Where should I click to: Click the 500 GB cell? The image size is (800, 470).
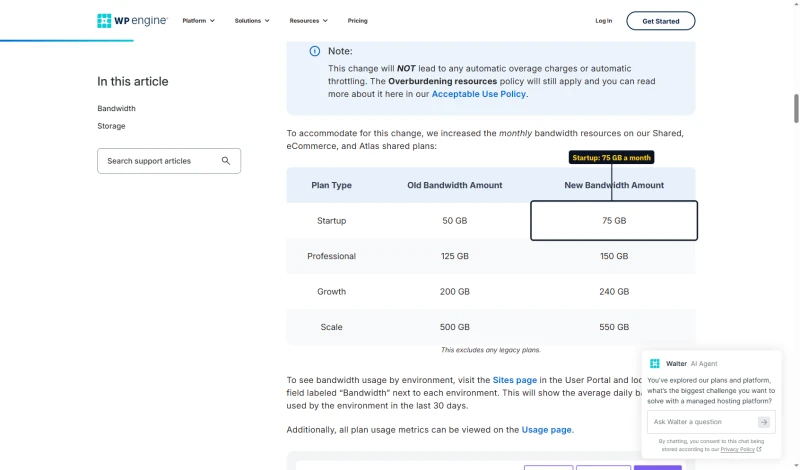455,327
